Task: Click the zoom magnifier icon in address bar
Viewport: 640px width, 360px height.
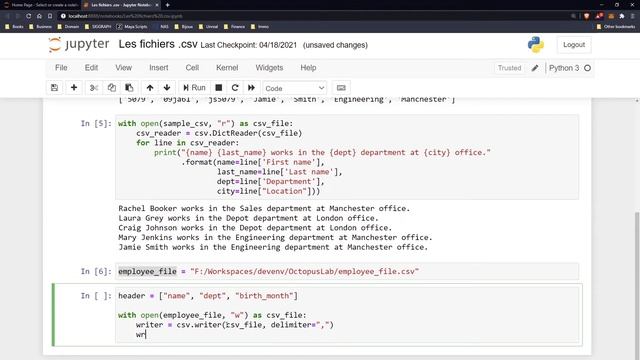Action: pos(573,16)
